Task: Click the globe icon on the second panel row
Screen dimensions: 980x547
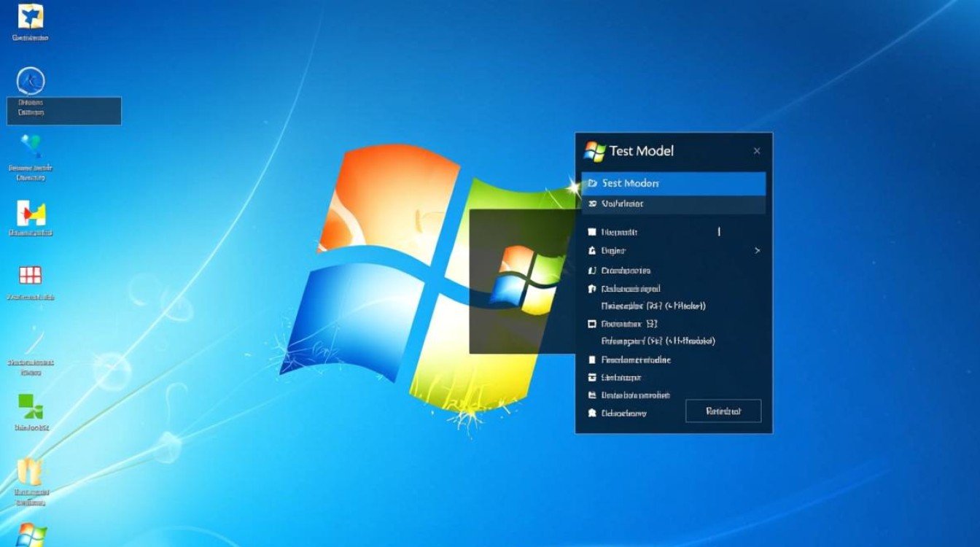Action: [x=592, y=204]
